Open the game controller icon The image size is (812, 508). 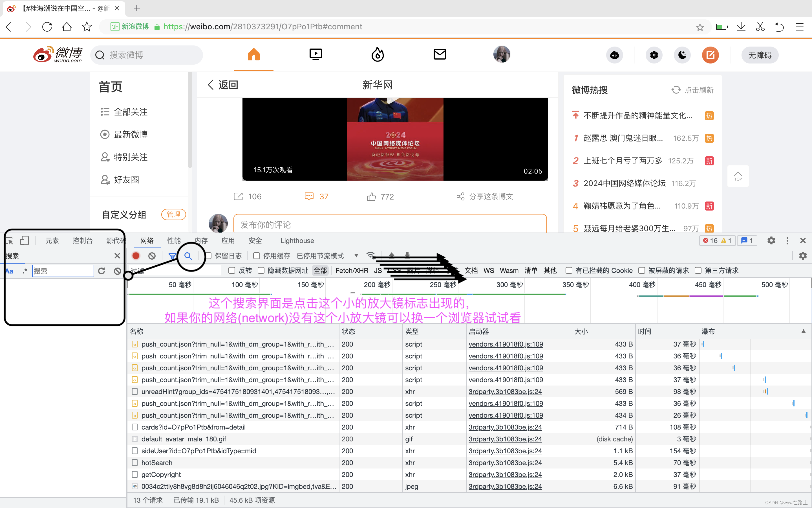pos(614,55)
